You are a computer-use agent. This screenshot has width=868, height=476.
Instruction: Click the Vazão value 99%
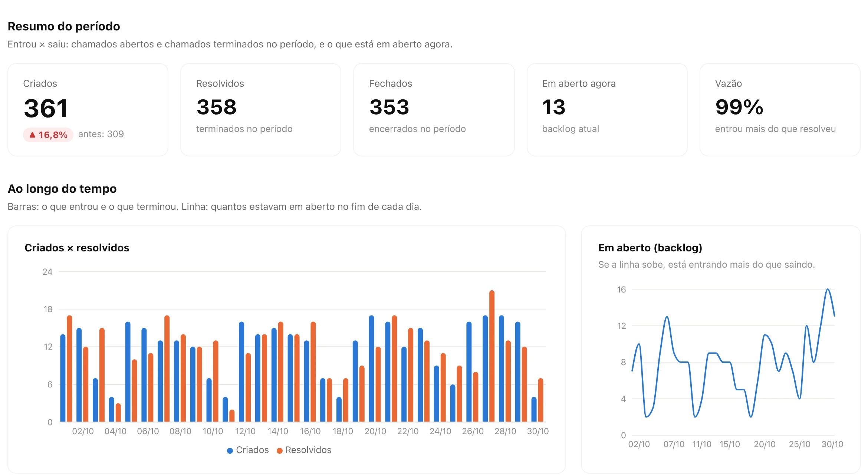point(739,107)
